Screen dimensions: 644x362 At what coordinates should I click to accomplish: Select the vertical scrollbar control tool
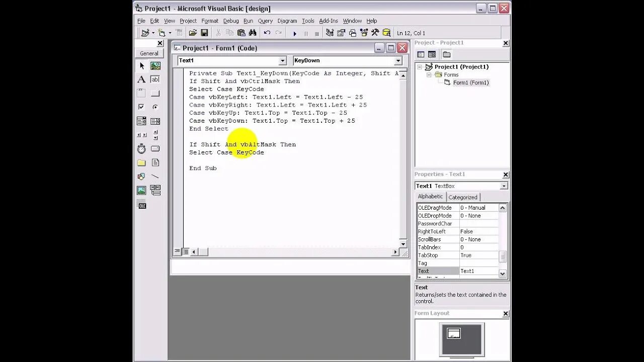click(155, 135)
